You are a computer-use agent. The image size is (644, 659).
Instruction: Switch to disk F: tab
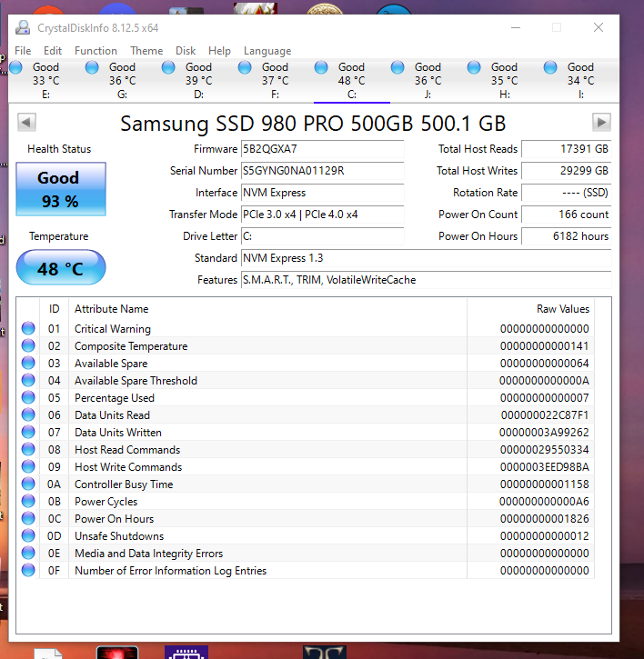pyautogui.click(x=276, y=81)
